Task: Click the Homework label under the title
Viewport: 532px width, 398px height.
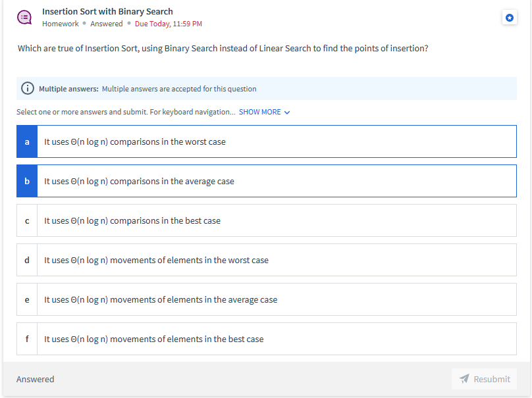Action: point(60,24)
